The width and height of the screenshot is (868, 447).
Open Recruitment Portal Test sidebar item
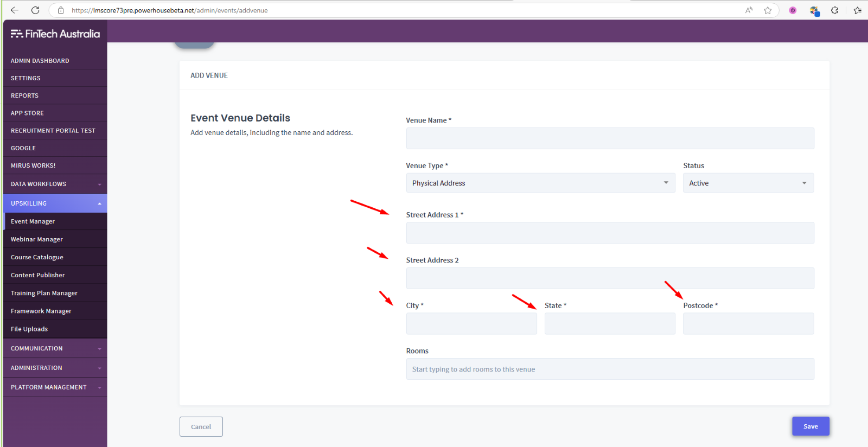coord(55,131)
